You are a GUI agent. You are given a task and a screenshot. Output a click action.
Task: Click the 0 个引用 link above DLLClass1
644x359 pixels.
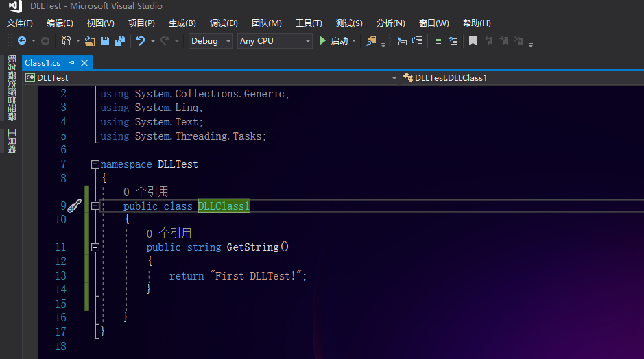pyautogui.click(x=146, y=192)
